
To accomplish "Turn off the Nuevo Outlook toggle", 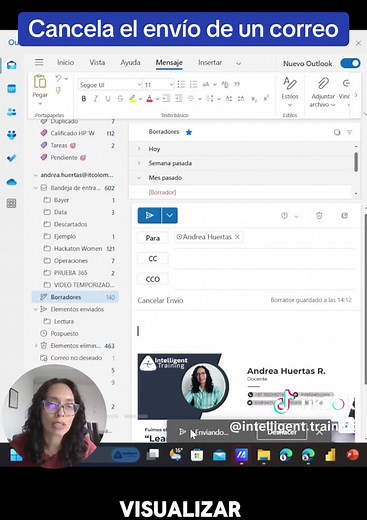I will pyautogui.click(x=350, y=63).
